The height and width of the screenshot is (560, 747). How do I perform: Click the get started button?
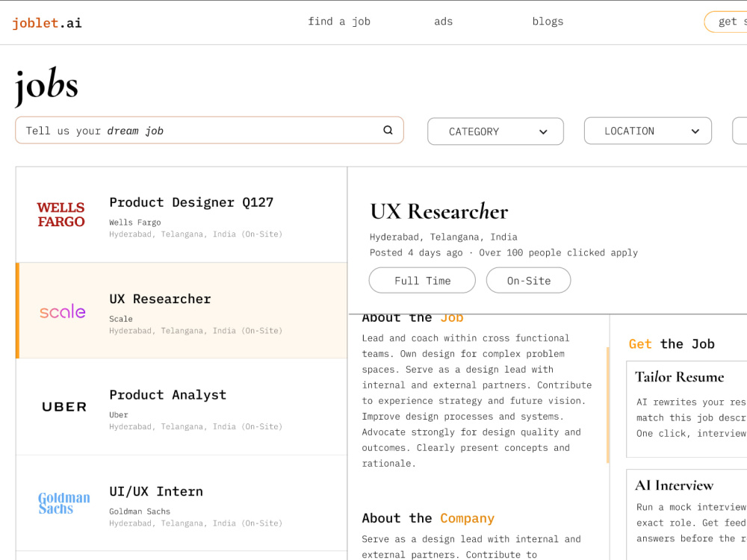[726, 22]
